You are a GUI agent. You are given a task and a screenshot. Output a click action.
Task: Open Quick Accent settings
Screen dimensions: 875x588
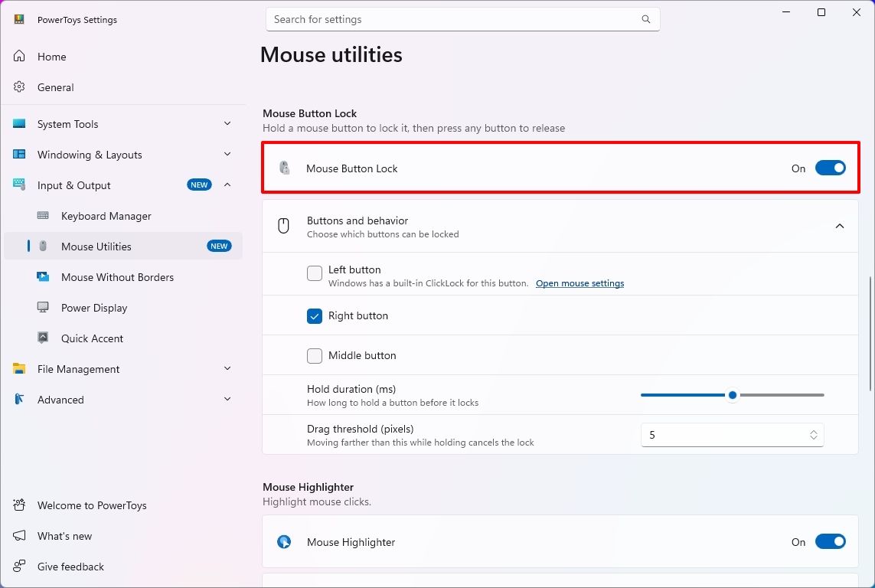pos(122,338)
